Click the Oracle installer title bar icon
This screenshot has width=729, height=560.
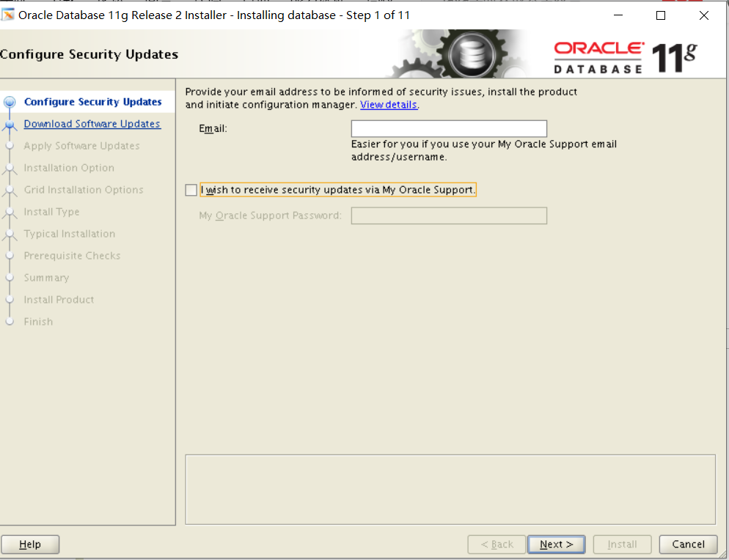click(x=8, y=15)
